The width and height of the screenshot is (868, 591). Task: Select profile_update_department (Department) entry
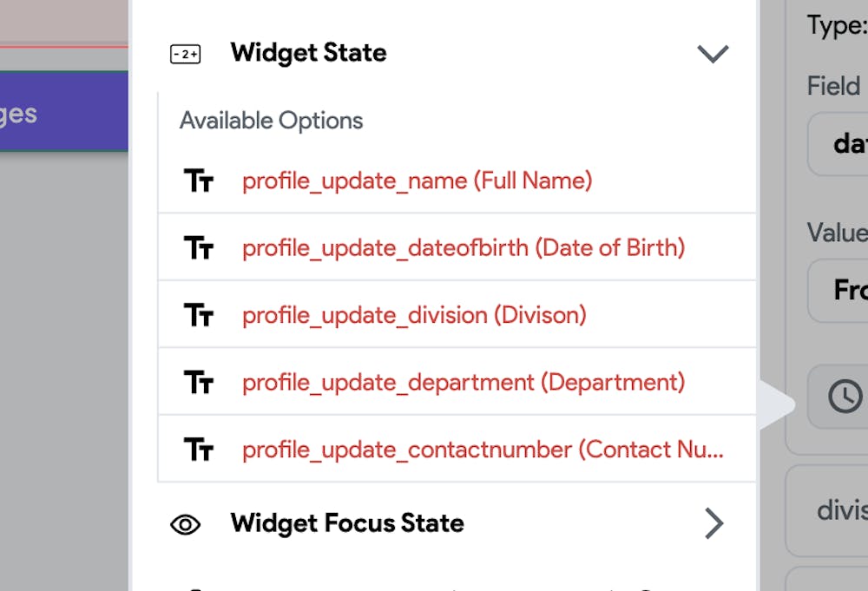463,382
